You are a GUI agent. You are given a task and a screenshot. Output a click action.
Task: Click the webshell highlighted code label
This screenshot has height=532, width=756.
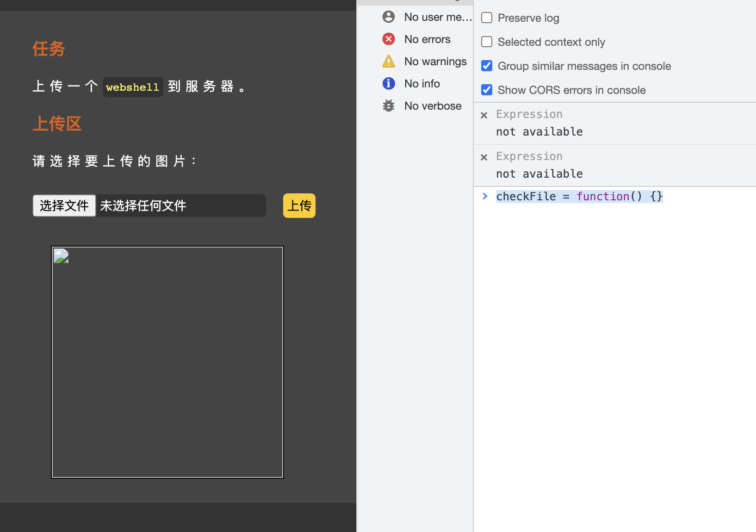tap(133, 87)
